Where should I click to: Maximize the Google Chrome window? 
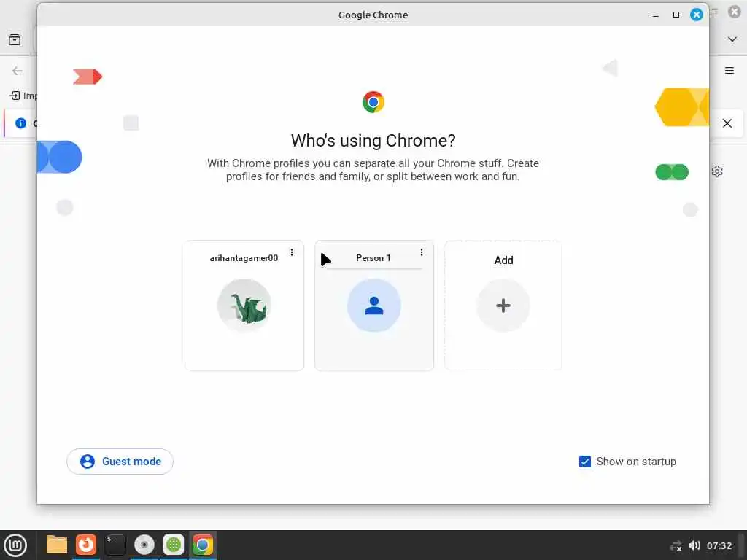point(676,15)
